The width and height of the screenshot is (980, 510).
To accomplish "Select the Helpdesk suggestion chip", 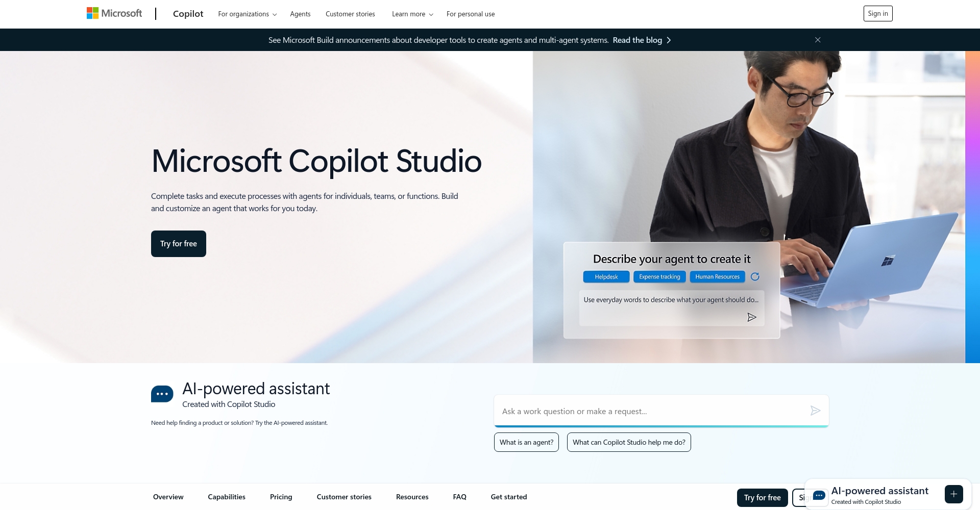I will pyautogui.click(x=606, y=277).
